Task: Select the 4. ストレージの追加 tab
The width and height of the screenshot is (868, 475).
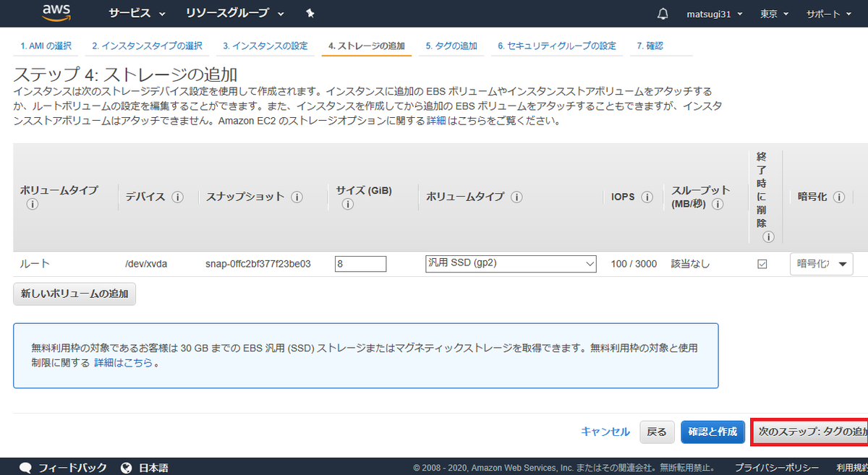Action: point(367,46)
